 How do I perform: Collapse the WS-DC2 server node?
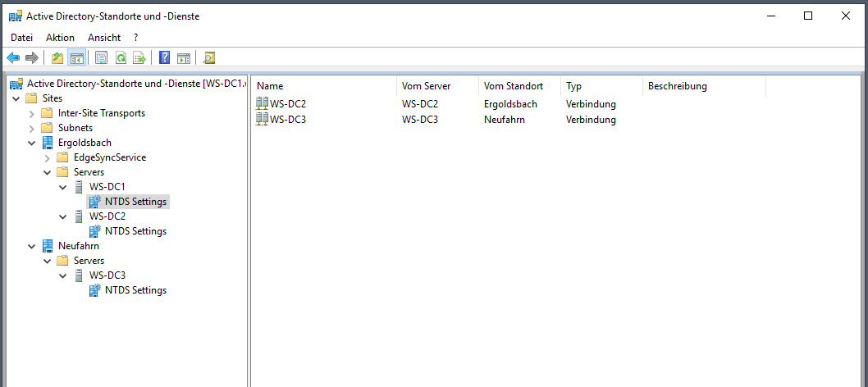(x=62, y=216)
